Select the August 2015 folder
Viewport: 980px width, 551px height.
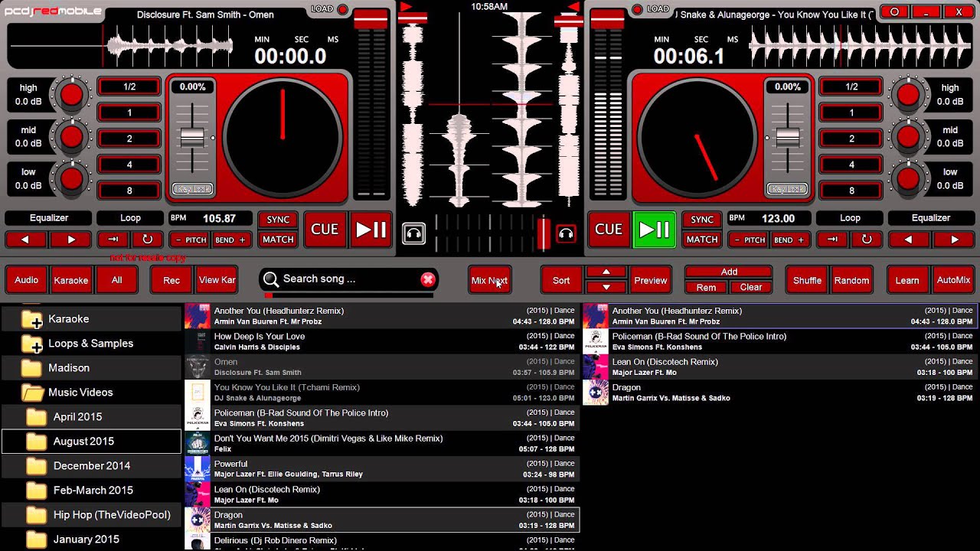(91, 442)
